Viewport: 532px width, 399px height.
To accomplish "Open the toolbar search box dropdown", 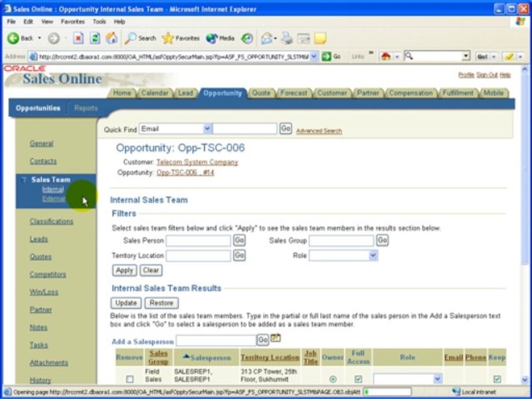I will 466,56.
